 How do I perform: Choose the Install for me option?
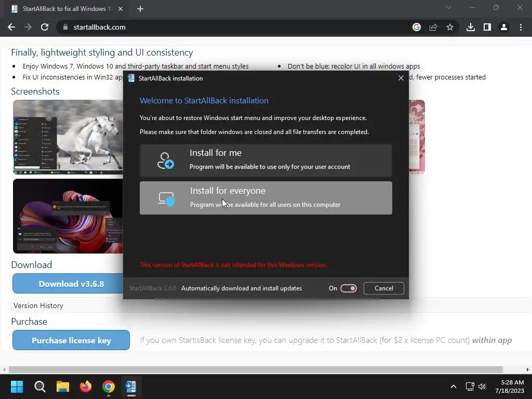265,160
